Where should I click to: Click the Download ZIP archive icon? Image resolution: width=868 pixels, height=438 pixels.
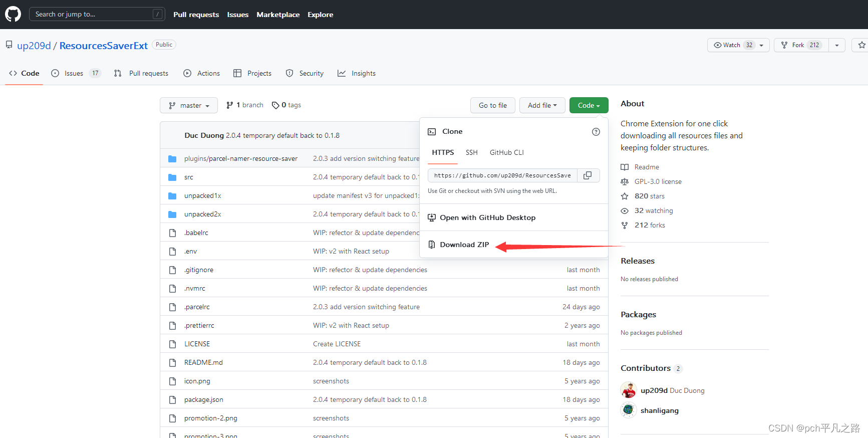432,245
